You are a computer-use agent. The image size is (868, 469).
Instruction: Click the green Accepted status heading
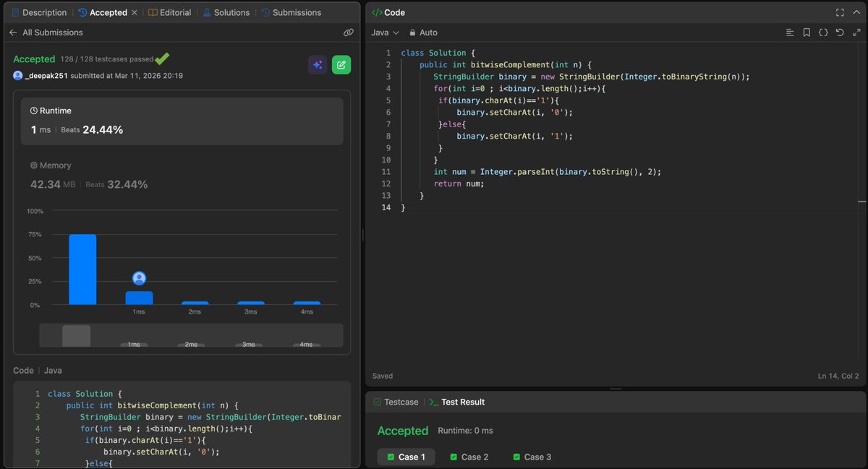(x=34, y=59)
